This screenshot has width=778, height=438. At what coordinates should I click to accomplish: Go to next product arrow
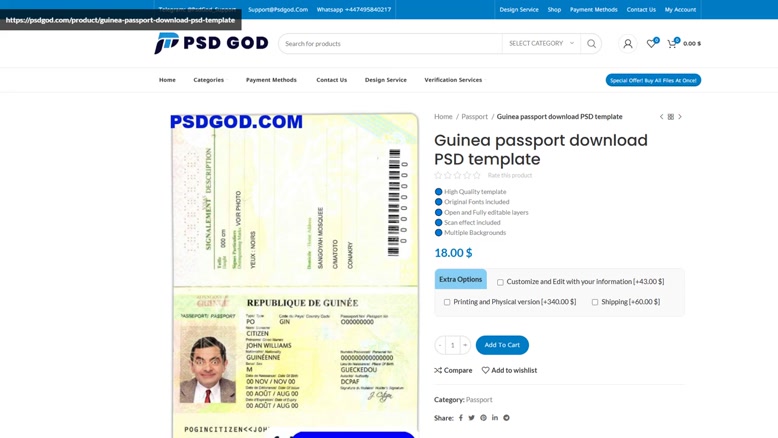(680, 117)
